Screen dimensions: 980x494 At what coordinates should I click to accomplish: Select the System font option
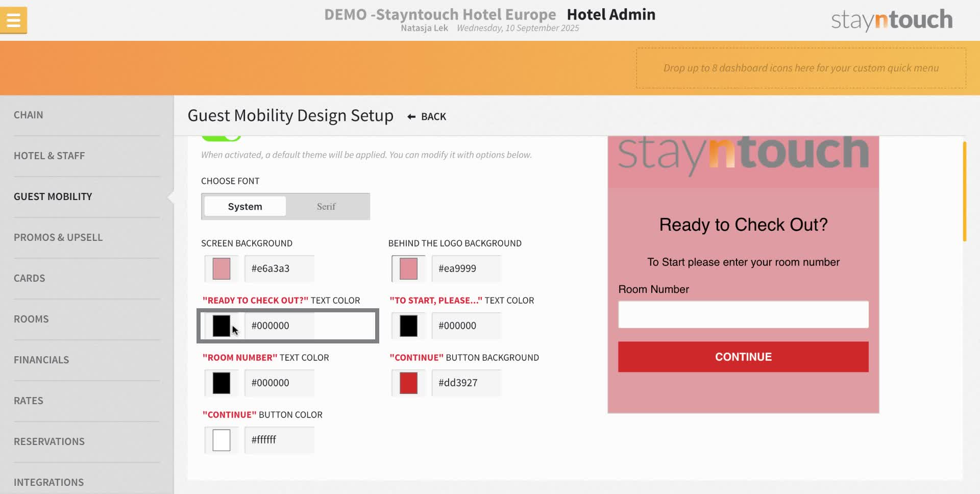click(x=245, y=207)
